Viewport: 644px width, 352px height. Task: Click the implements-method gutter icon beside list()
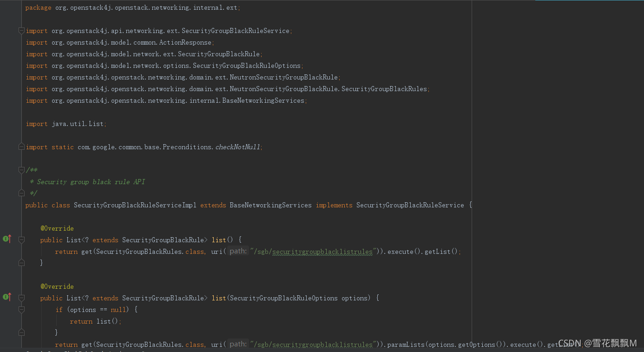(x=7, y=239)
